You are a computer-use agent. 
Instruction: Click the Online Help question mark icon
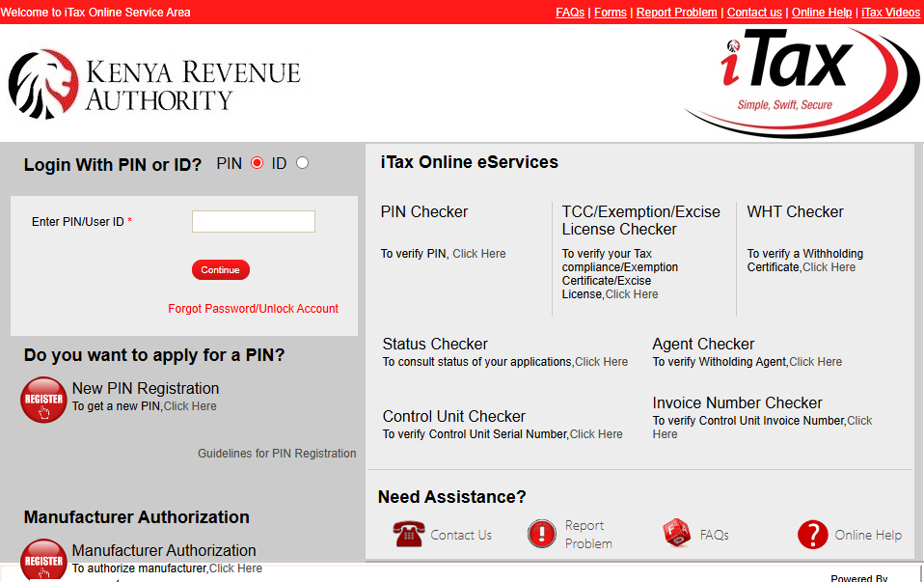click(812, 534)
